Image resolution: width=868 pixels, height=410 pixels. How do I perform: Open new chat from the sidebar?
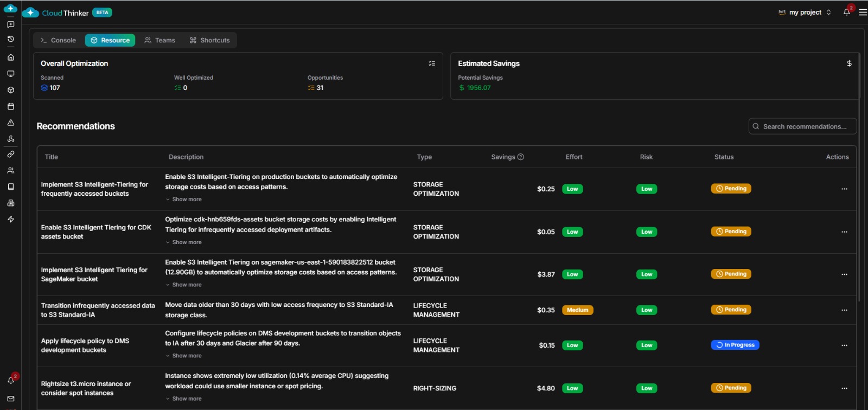click(x=10, y=24)
